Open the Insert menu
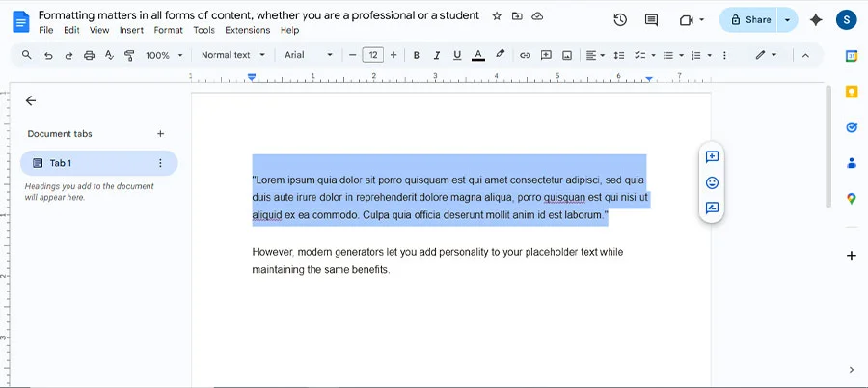This screenshot has height=388, width=868. pos(131,31)
